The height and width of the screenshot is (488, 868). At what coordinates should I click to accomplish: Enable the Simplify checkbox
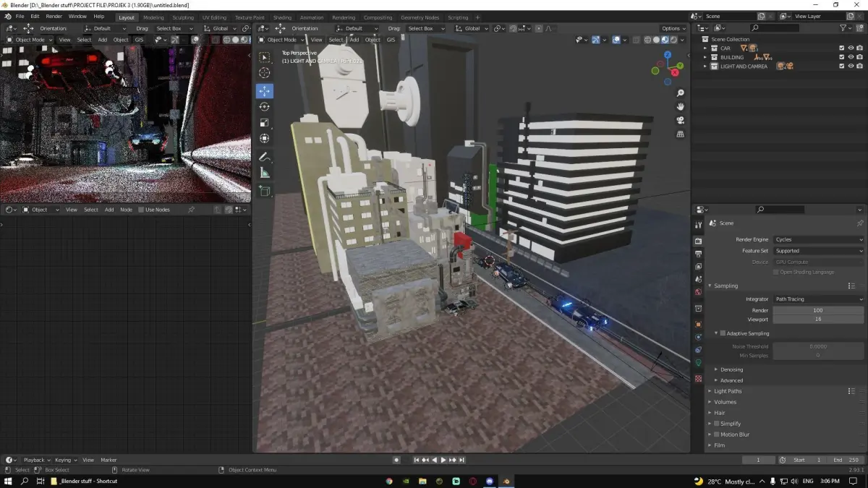[717, 424]
